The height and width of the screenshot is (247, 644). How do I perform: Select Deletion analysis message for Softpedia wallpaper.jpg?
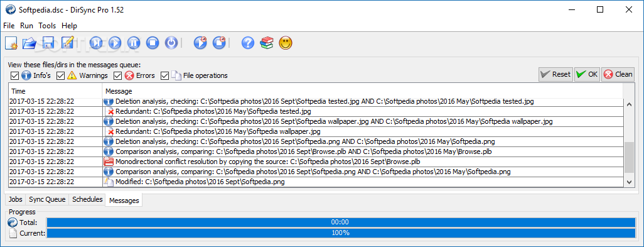coord(363,122)
